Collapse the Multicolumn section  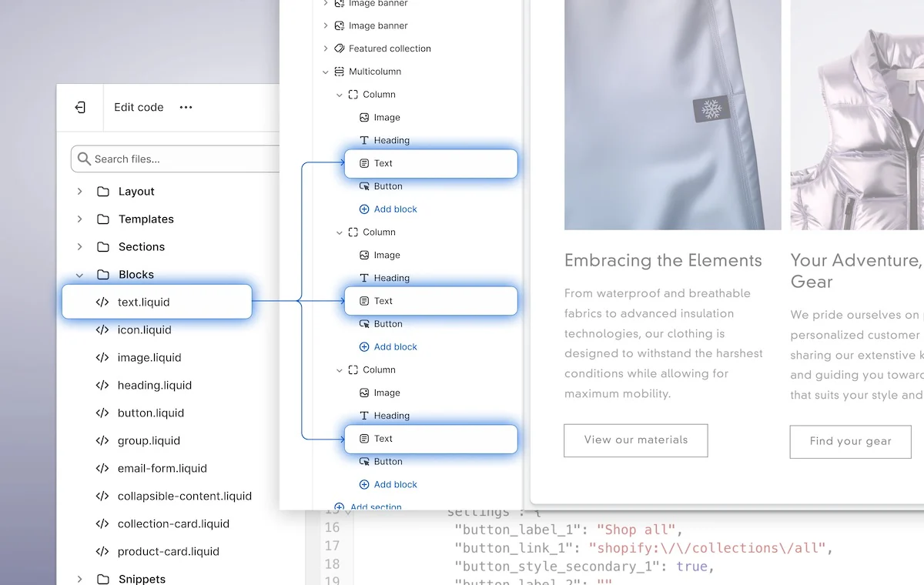325,72
